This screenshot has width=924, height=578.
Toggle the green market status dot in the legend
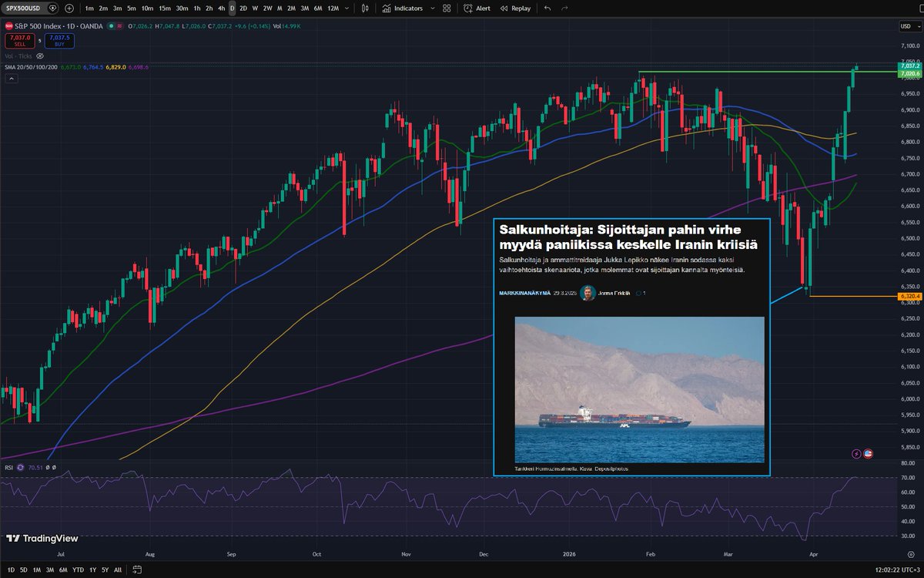click(111, 26)
